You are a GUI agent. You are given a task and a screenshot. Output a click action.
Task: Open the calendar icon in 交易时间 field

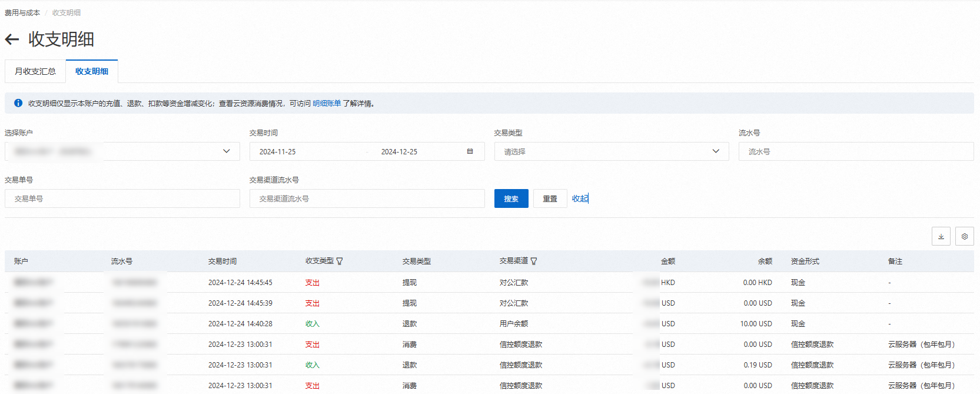pos(470,151)
